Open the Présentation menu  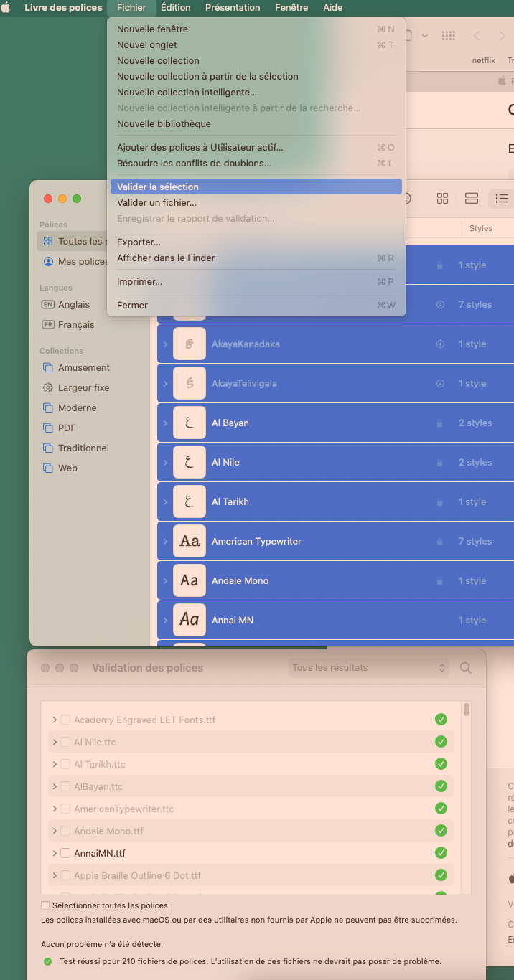pyautogui.click(x=233, y=8)
